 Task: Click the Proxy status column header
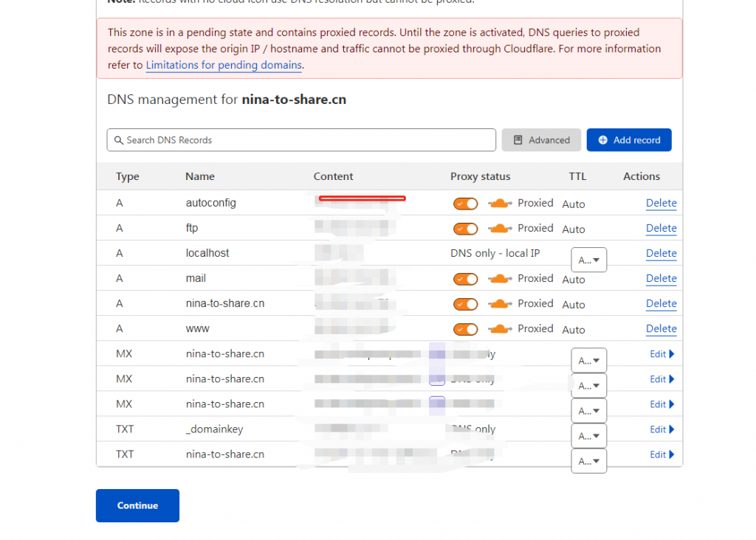tap(480, 176)
